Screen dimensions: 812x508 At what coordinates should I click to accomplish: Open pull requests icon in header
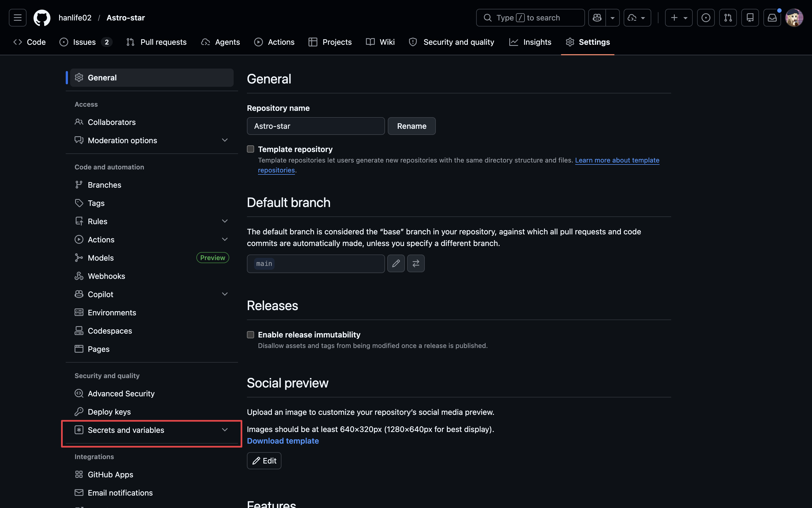[728, 17]
